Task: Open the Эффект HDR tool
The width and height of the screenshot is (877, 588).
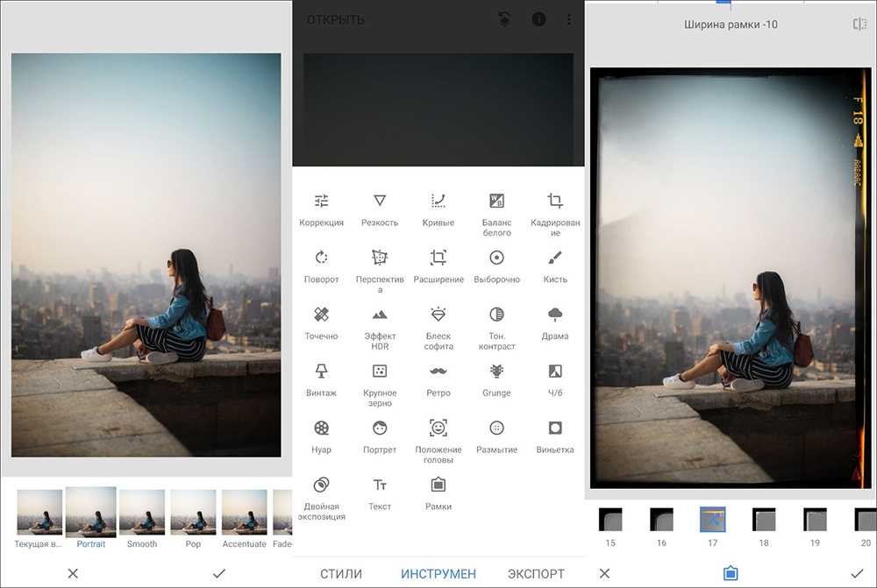Action: point(380,324)
